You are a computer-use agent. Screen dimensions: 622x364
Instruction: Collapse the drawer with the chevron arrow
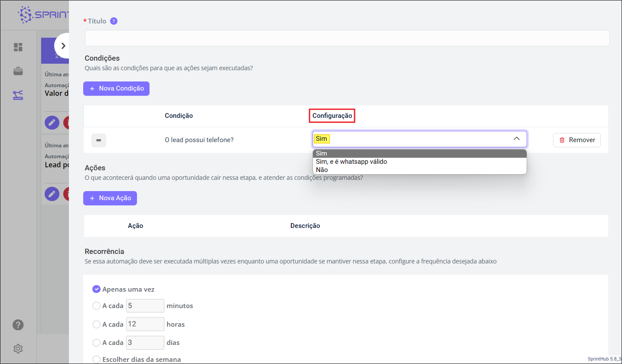[x=63, y=45]
